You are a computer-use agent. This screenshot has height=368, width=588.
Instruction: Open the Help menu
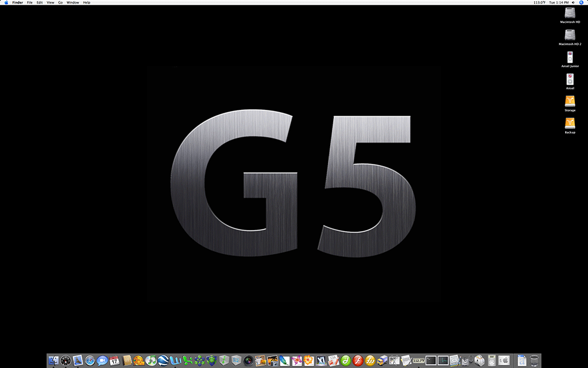pos(86,2)
